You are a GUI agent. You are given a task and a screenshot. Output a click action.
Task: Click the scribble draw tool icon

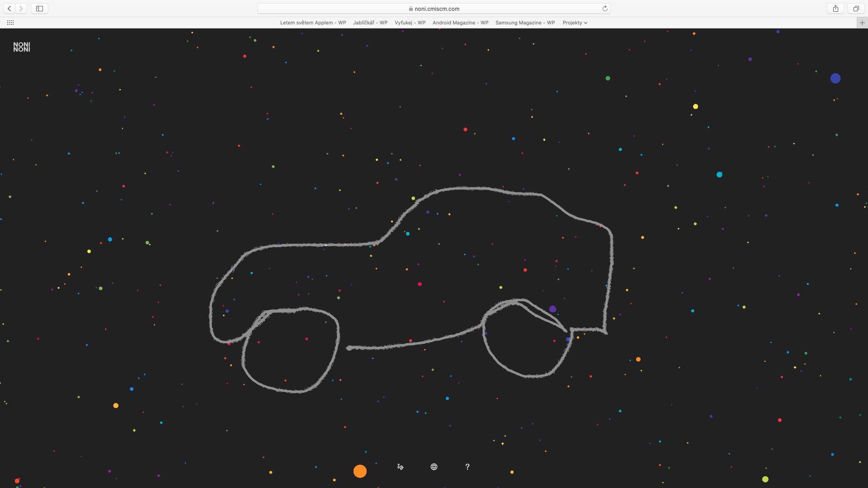click(400, 467)
